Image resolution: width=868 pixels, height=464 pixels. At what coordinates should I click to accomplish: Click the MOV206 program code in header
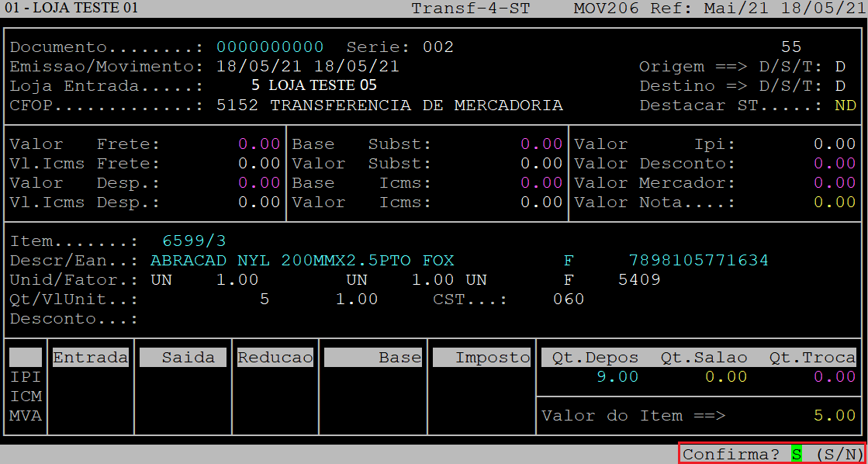[605, 9]
